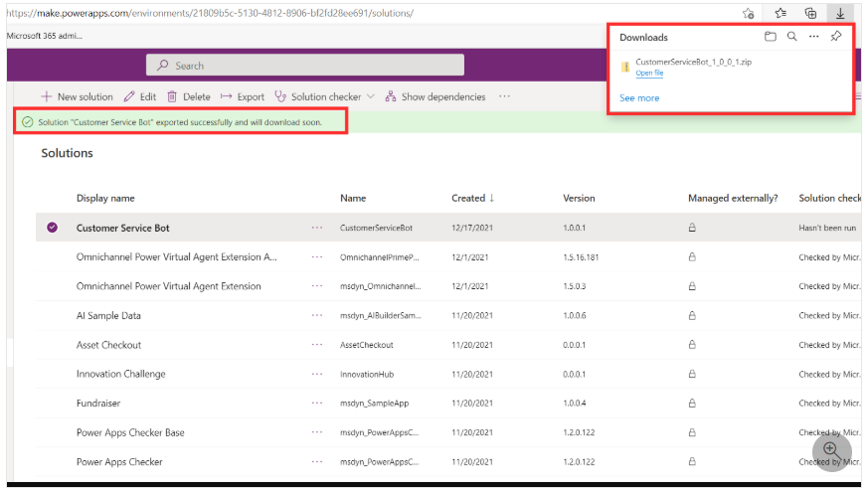The height and width of the screenshot is (489, 868).
Task: Click Managed externally? column header
Action: (x=733, y=198)
